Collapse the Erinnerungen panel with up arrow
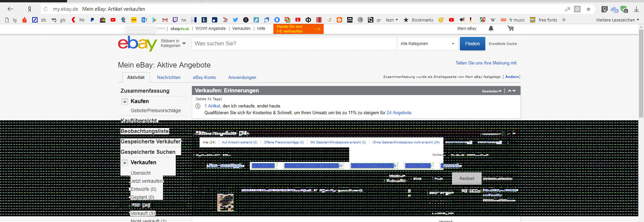The width and height of the screenshot is (644, 222). tap(510, 91)
